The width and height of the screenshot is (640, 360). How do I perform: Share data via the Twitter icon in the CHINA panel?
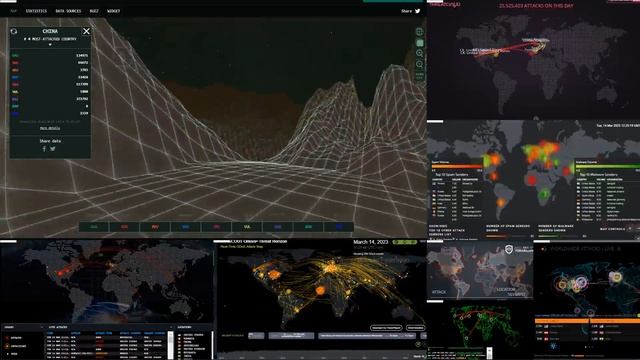53,149
